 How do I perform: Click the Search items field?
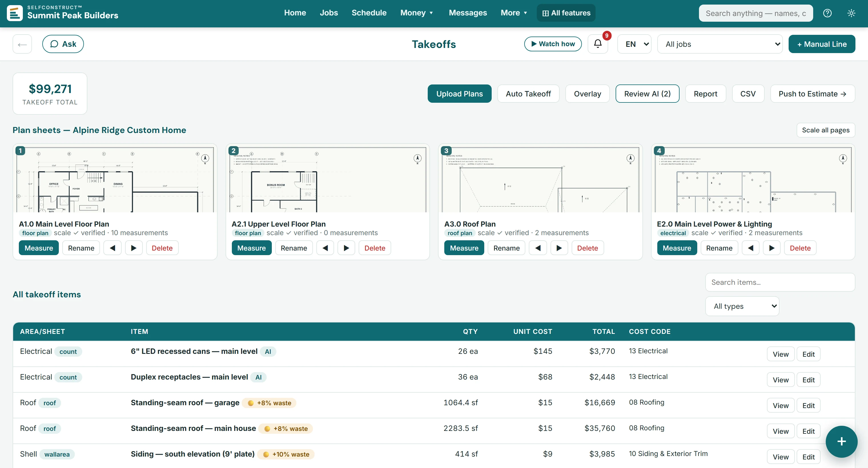click(x=780, y=282)
